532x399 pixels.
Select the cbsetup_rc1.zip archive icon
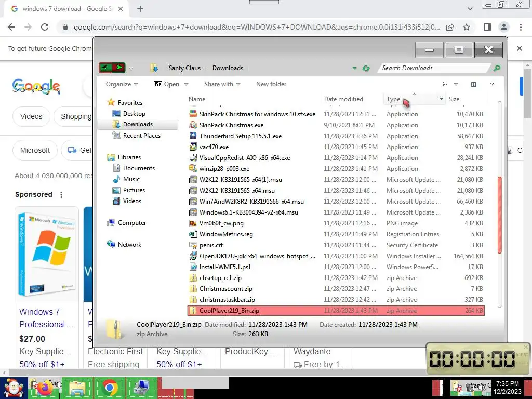click(x=193, y=278)
